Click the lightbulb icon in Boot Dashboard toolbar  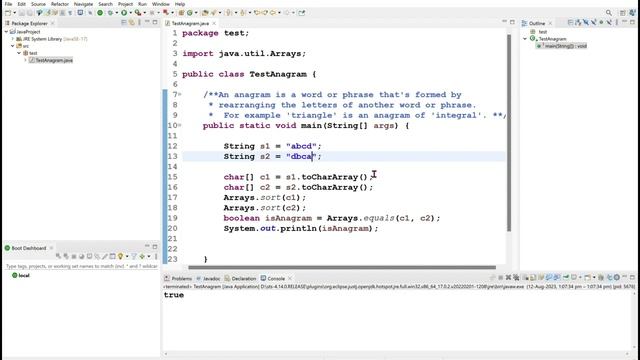[120, 256]
